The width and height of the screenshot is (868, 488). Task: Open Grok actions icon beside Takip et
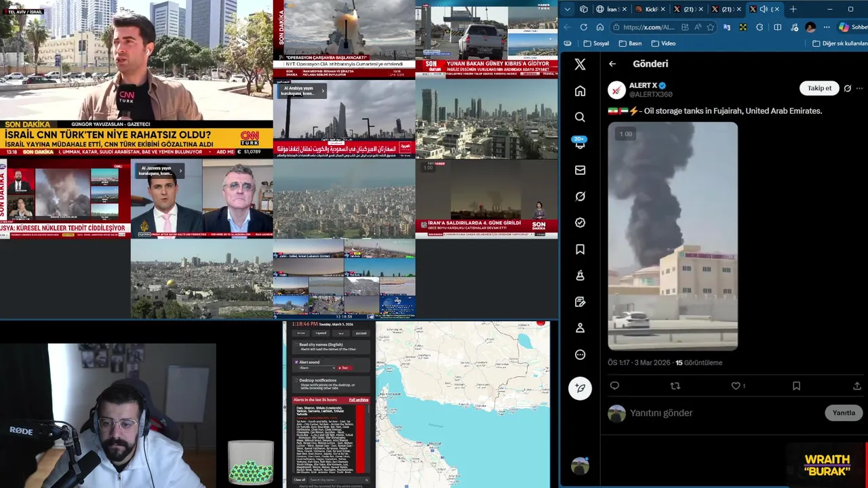coord(847,88)
